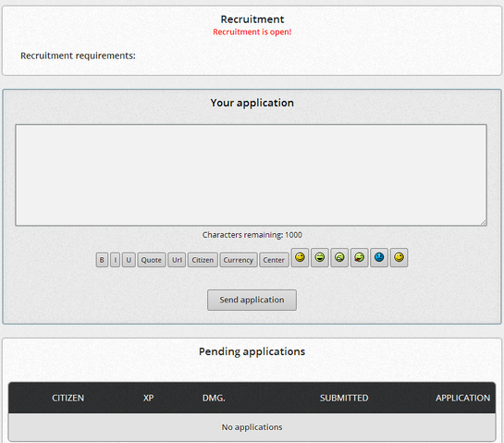Apply bold with the B button
The image size is (504, 443).
(x=102, y=260)
